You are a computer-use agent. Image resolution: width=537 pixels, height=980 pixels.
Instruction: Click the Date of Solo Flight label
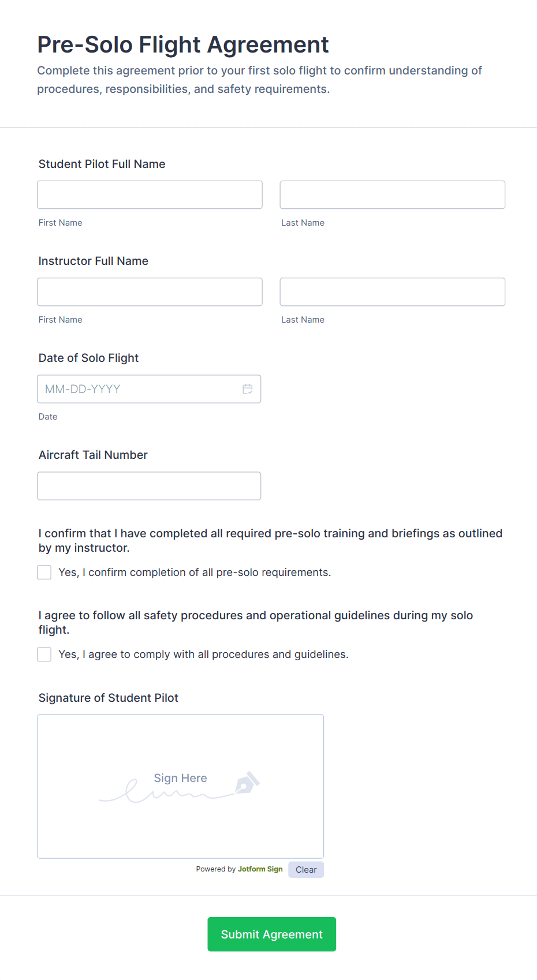88,358
